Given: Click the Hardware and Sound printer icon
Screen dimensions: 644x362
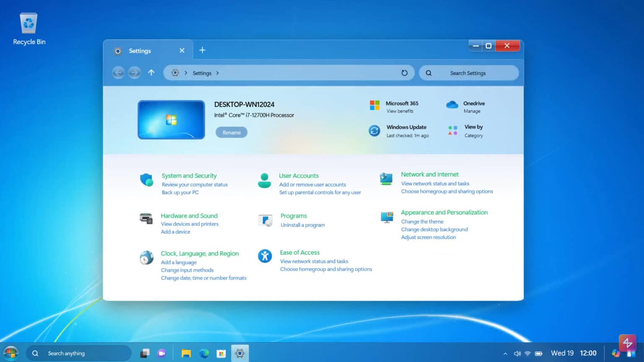Looking at the screenshot, I should click(x=146, y=219).
